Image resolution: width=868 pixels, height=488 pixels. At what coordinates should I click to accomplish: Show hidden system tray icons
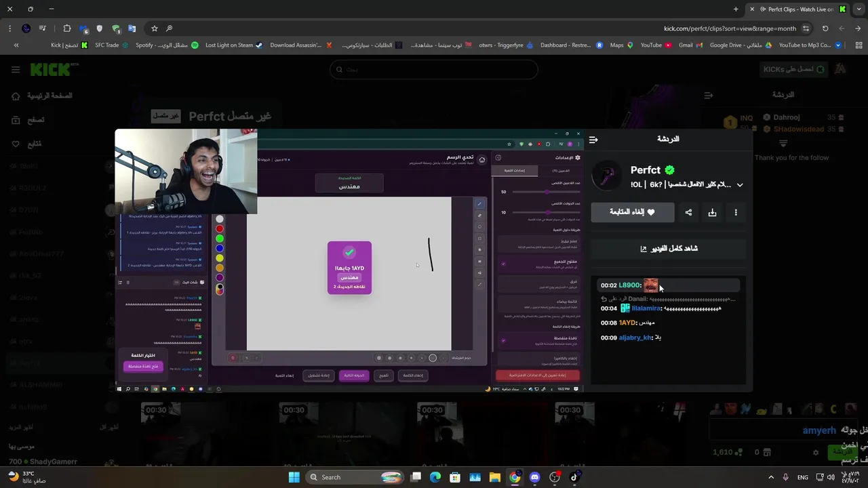pos(771,477)
